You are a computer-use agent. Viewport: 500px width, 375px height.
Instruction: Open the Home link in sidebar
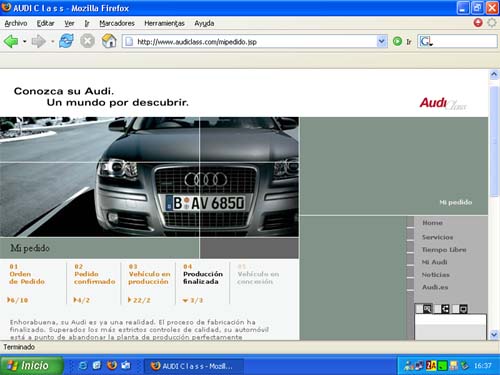(432, 223)
